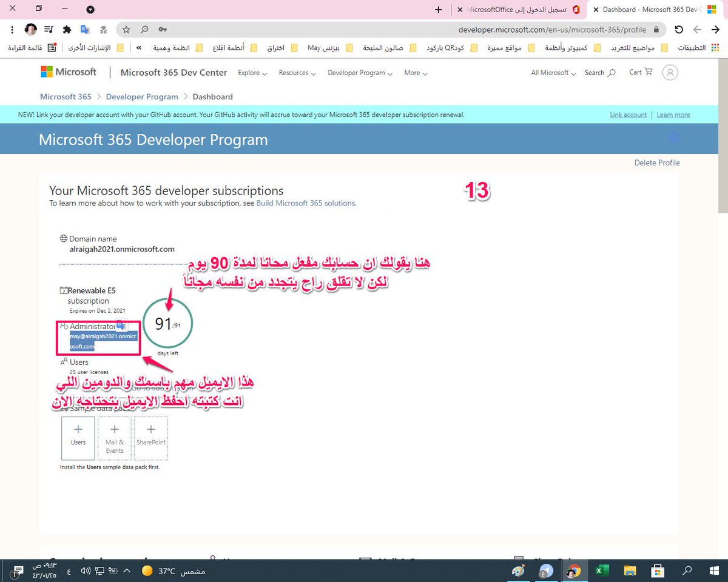The image size is (728, 582).
Task: View site info lock icon
Action: 656,29
